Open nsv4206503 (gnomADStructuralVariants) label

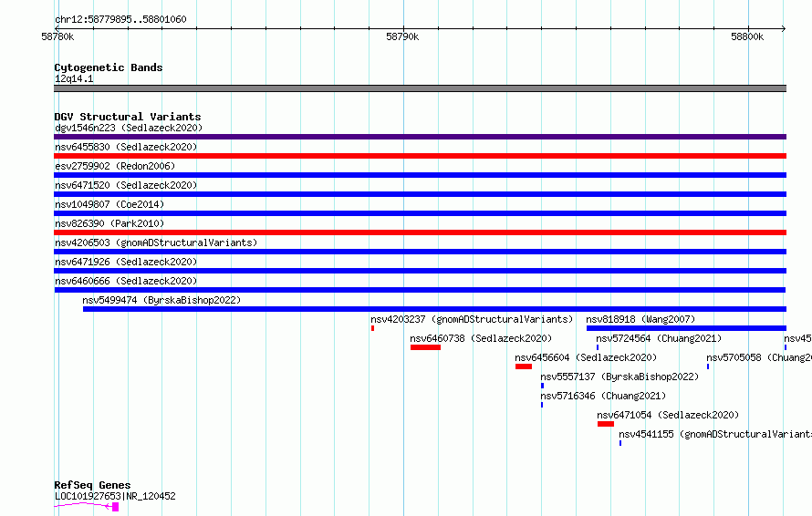click(x=156, y=243)
